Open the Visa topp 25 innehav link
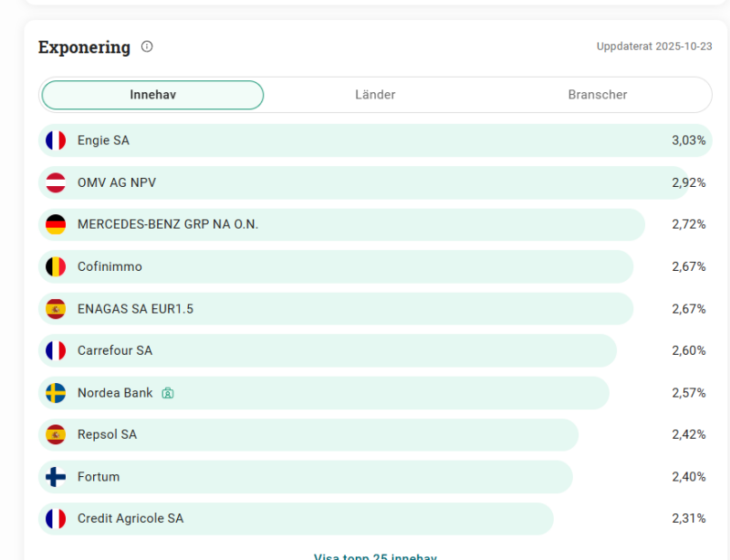Image resolution: width=730 pixels, height=560 pixels. tap(375, 556)
